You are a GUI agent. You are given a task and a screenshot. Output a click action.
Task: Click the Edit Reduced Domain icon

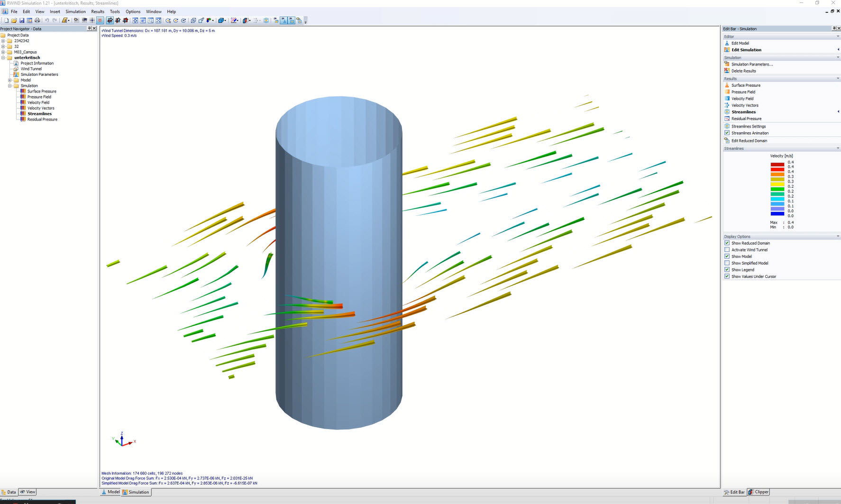[727, 140]
